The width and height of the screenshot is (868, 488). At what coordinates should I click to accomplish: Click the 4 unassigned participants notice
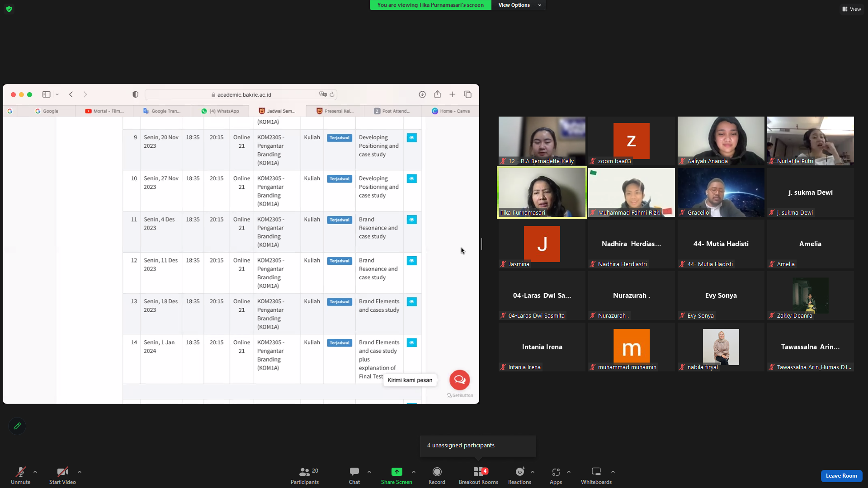478,446
